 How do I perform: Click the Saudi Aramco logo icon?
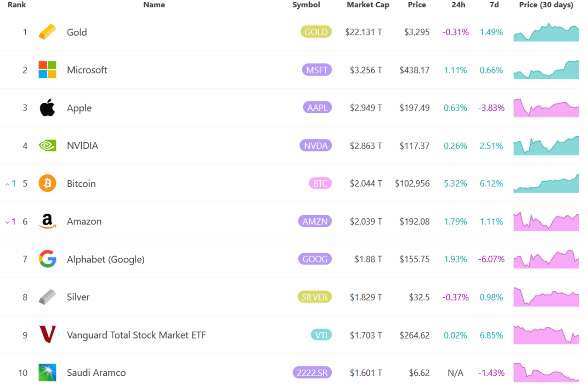pos(47,373)
